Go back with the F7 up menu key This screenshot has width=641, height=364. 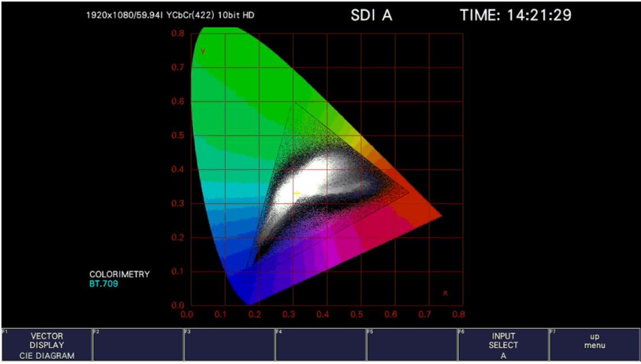point(594,344)
